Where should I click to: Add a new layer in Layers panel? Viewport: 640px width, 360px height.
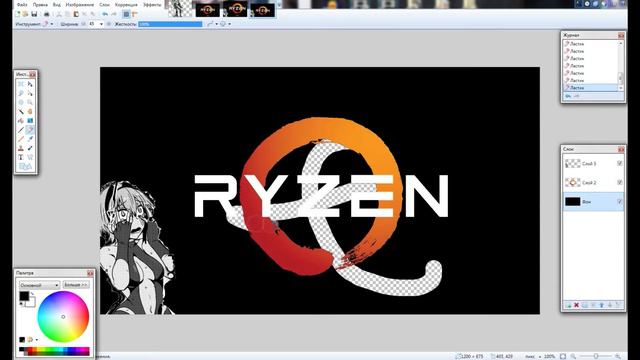[568, 305]
